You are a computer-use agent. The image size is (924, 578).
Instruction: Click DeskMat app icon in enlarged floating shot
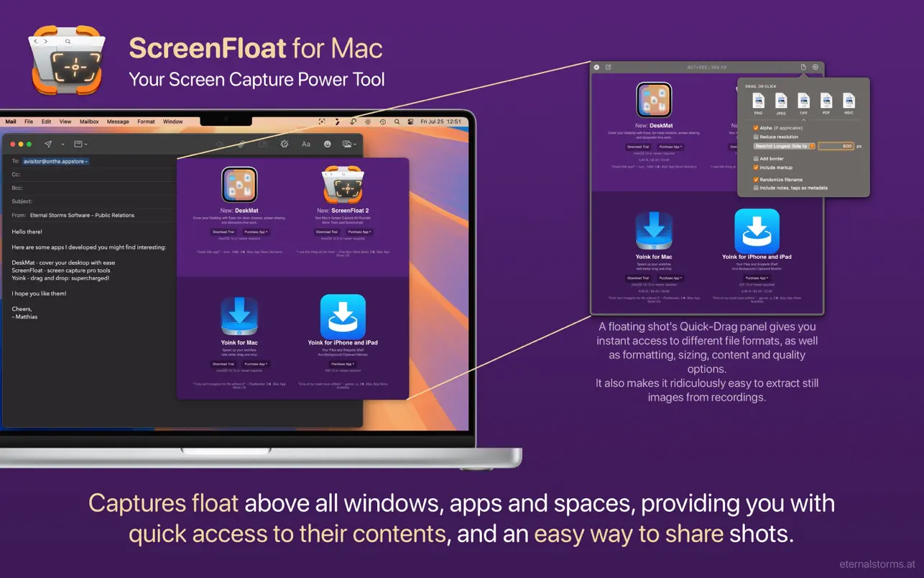(654, 100)
